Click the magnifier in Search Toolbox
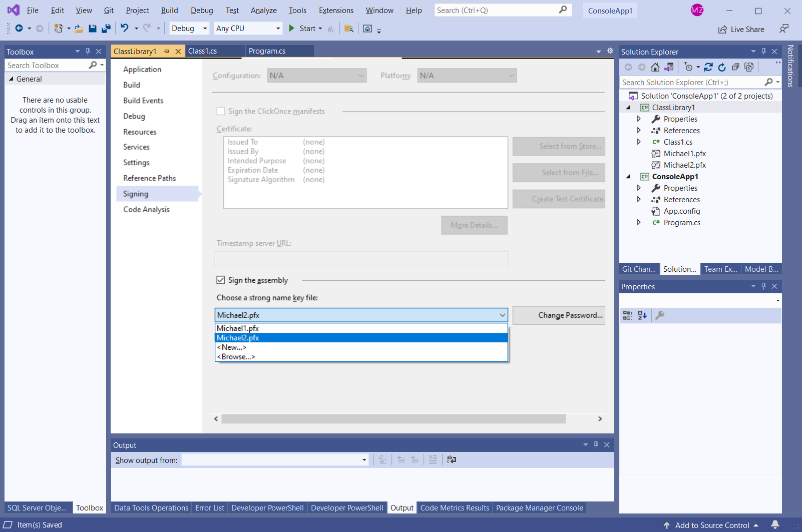Viewport: 802px width, 532px height. [93, 65]
